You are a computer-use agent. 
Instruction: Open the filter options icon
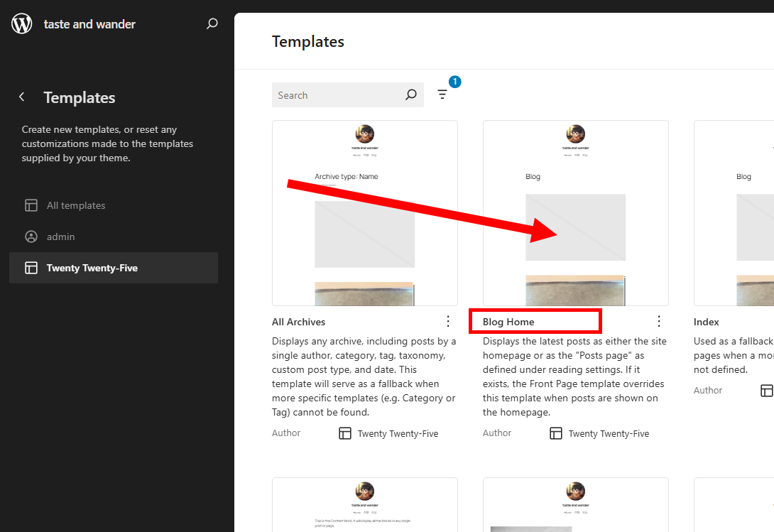click(x=442, y=94)
